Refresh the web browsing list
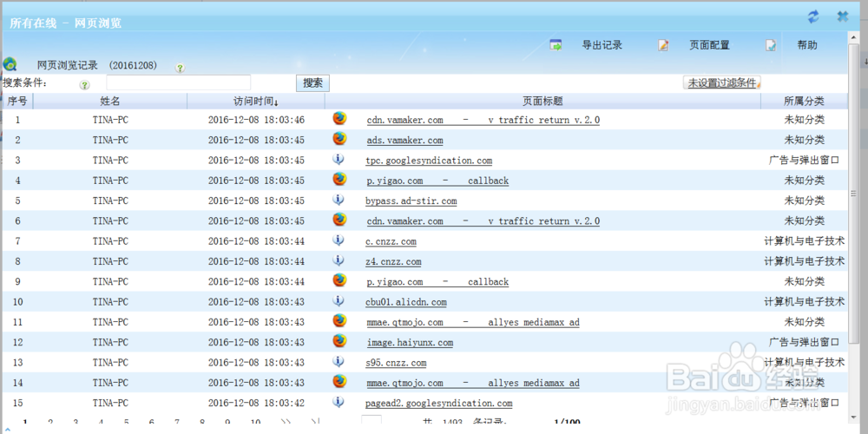Image resolution: width=868 pixels, height=434 pixels. (813, 16)
